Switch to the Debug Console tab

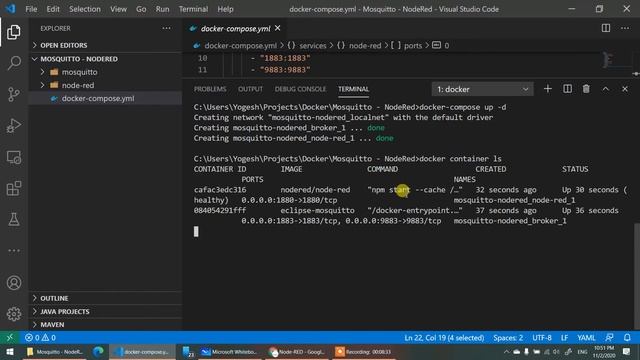(x=300, y=89)
